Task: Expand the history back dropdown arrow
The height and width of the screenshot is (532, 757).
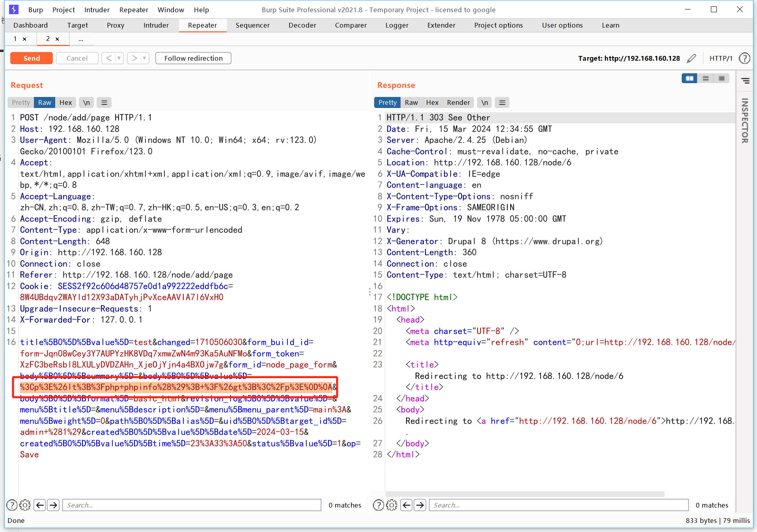Action: [119, 58]
